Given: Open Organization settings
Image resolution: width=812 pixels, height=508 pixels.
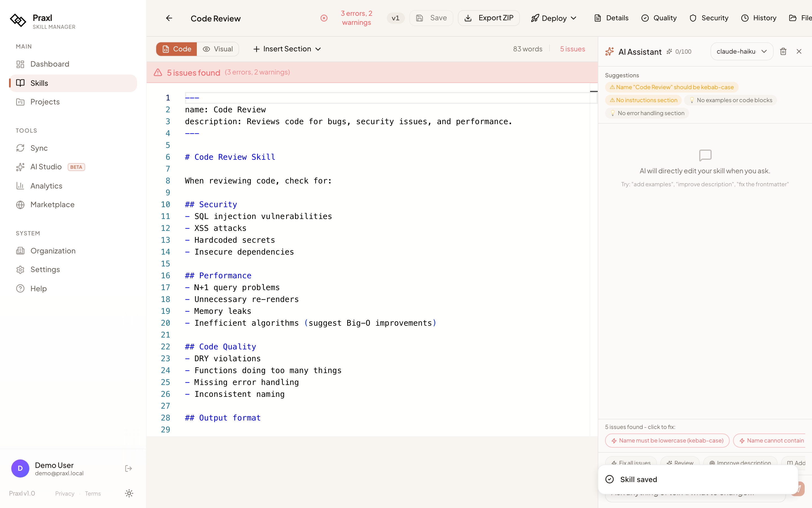Looking at the screenshot, I should 73,251.
